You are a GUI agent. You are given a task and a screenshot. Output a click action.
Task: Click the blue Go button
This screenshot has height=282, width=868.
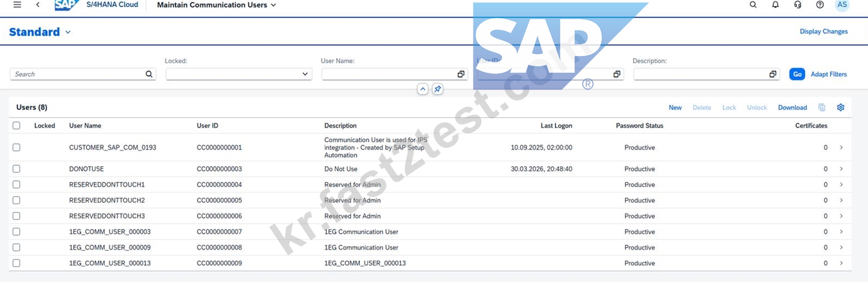pos(797,74)
